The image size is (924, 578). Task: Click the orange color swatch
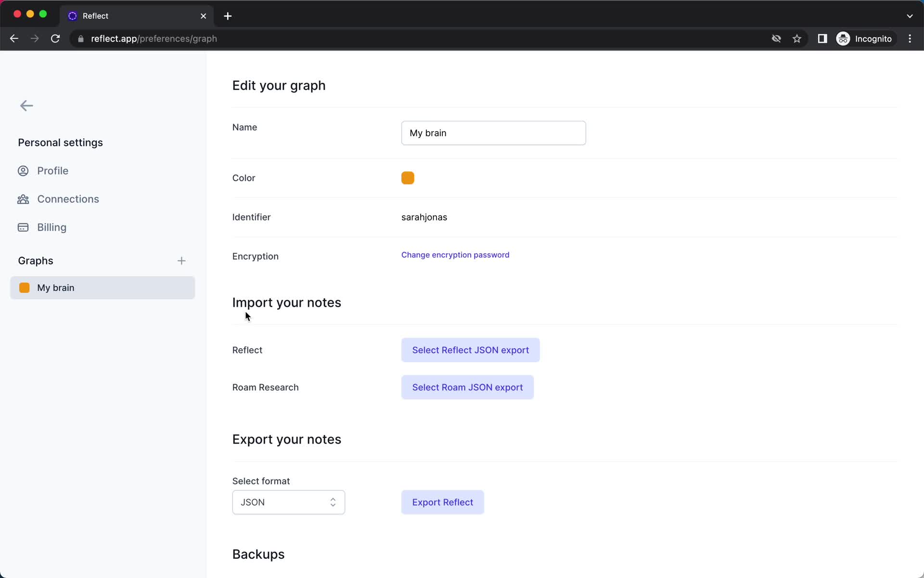[x=408, y=177]
